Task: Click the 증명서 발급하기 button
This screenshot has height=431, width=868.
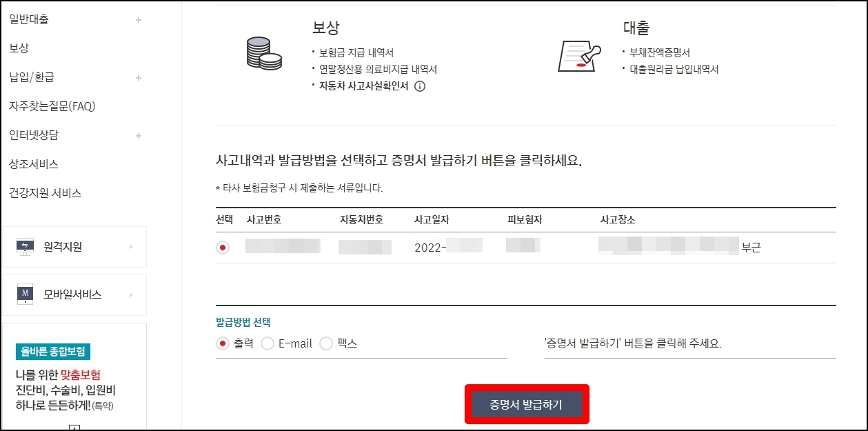Action: 527,405
